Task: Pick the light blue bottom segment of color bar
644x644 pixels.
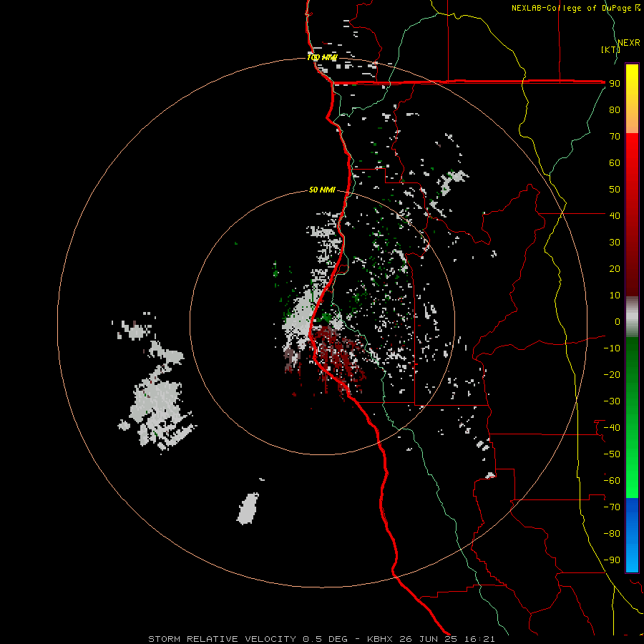Action: pos(632,555)
